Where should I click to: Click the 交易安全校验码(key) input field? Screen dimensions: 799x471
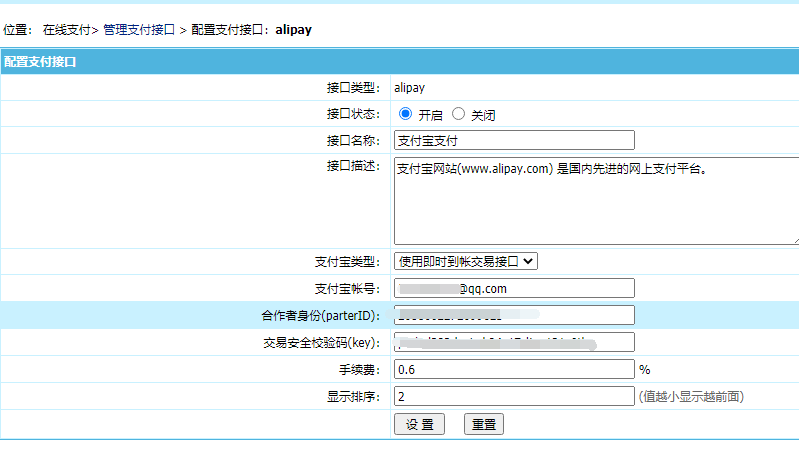click(x=514, y=342)
